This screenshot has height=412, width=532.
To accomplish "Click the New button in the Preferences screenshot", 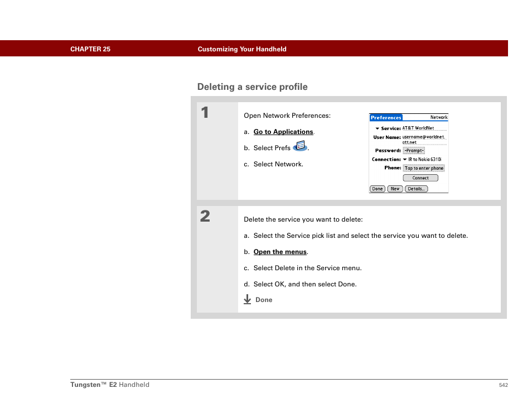I will coord(395,189).
